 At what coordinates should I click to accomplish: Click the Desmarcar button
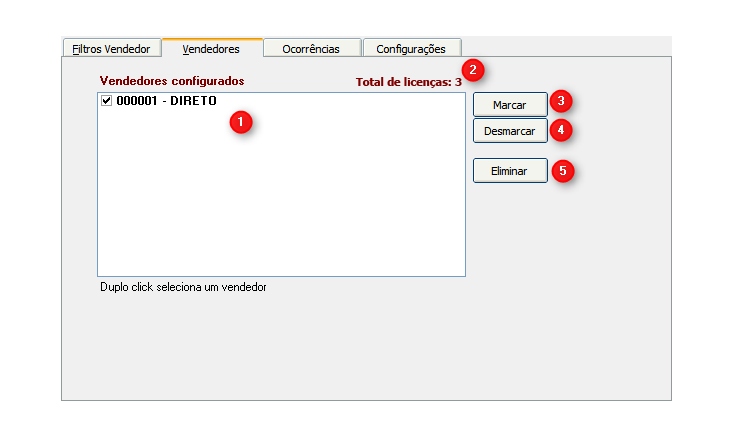pos(510,131)
